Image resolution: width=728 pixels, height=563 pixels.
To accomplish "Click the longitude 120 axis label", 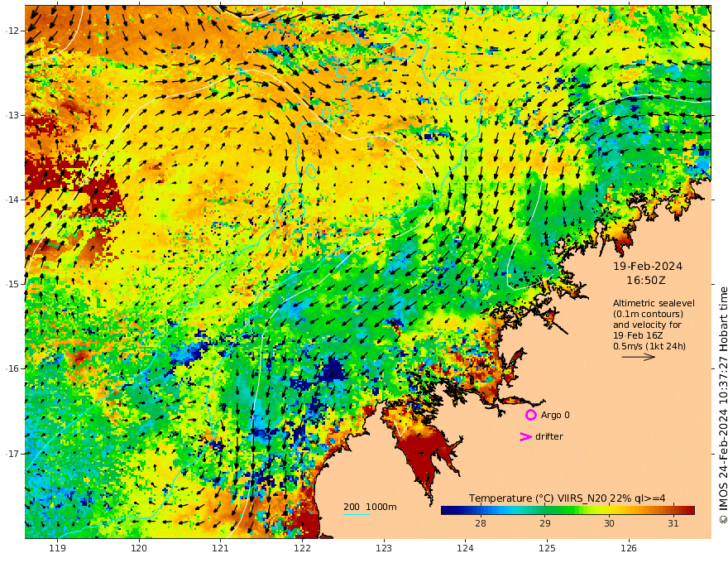I will point(139,548).
